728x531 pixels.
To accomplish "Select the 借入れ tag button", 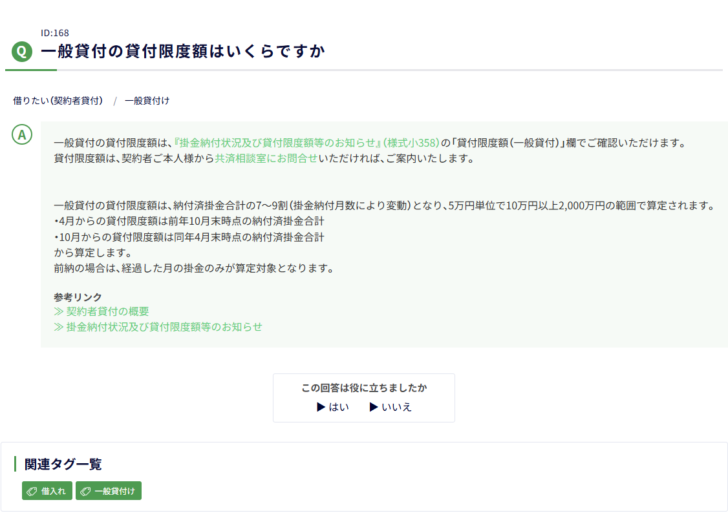I will click(x=47, y=491).
